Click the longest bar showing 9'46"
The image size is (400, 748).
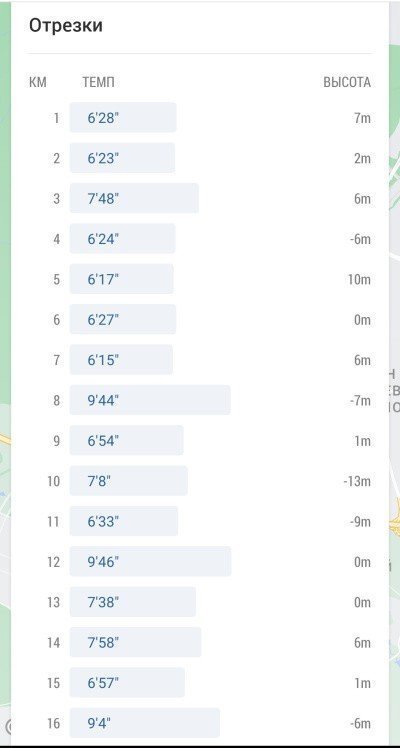point(151,561)
